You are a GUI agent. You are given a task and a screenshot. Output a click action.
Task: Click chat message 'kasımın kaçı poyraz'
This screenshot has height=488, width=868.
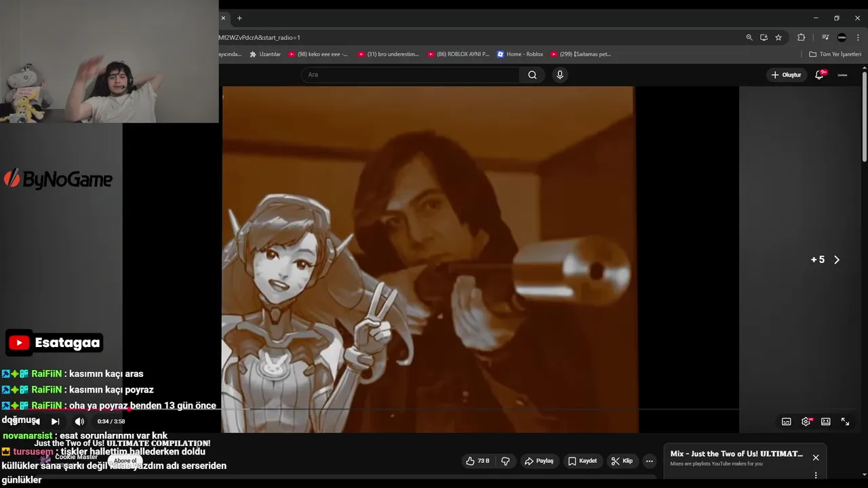point(111,390)
